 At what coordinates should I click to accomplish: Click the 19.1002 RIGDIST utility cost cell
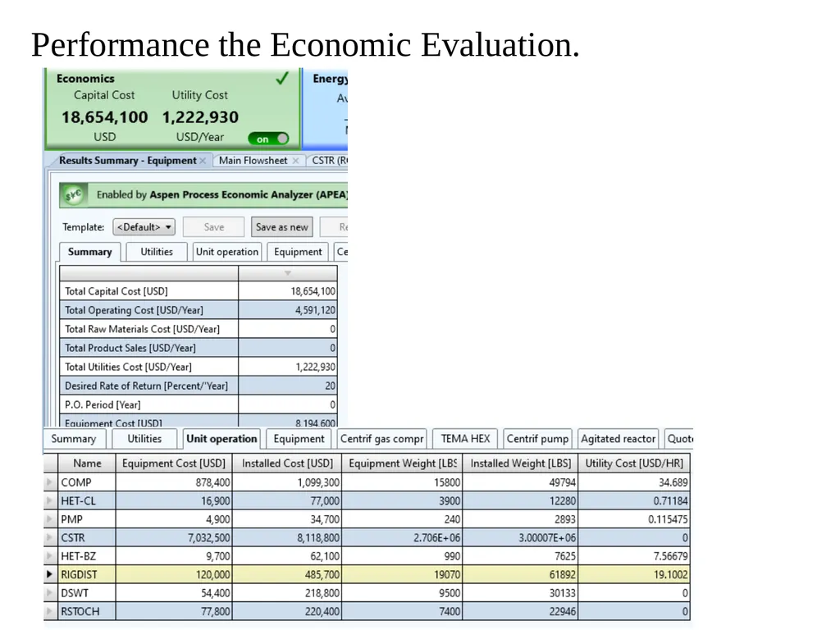(634, 574)
